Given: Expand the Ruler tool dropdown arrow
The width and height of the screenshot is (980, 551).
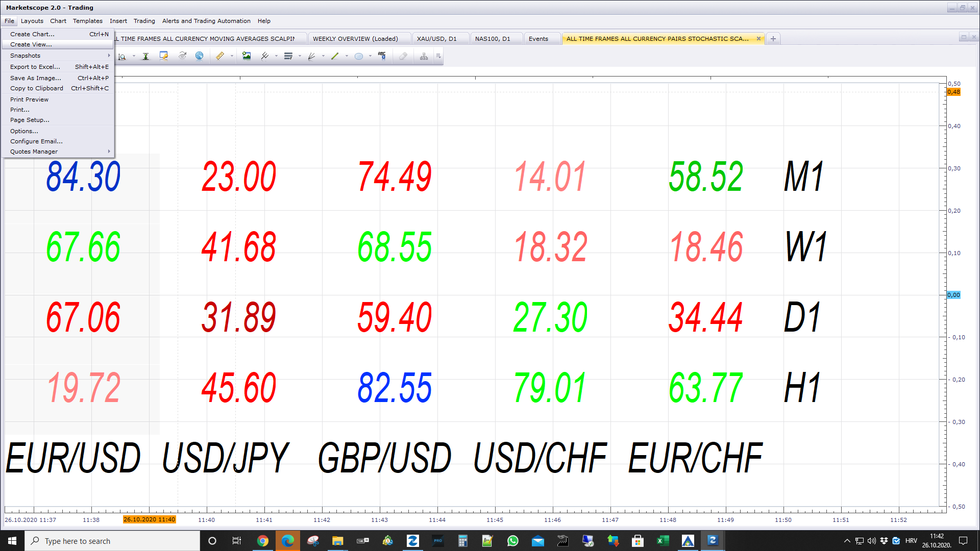Looking at the screenshot, I should 232,56.
